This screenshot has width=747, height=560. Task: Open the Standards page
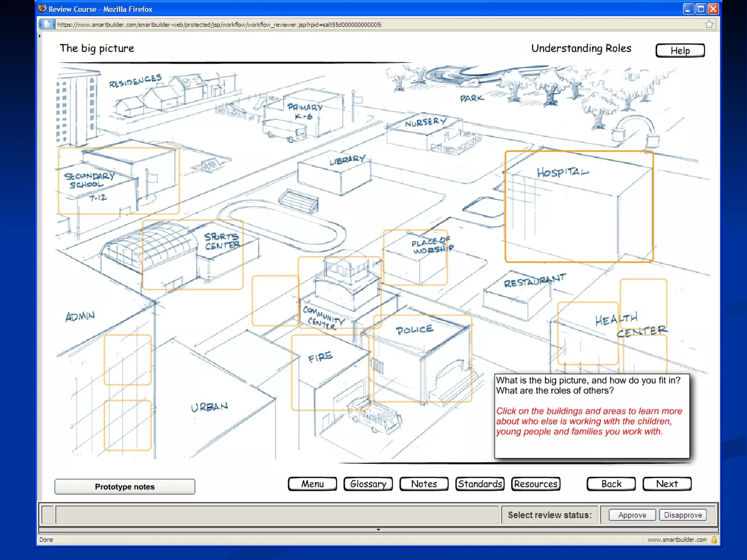(x=480, y=484)
